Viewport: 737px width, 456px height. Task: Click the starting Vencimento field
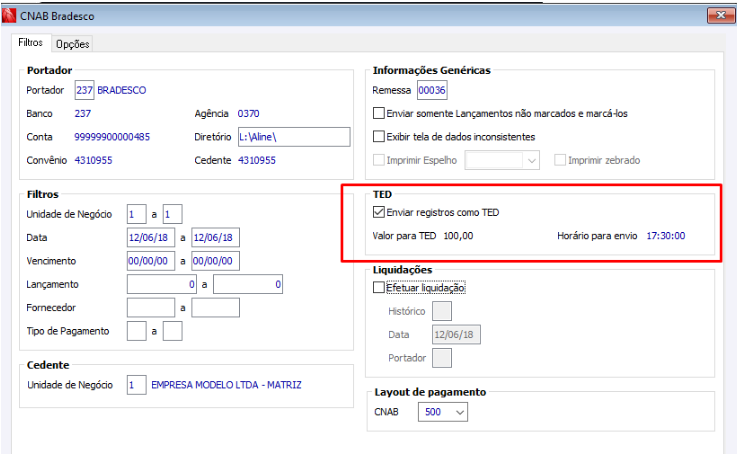coord(151,261)
